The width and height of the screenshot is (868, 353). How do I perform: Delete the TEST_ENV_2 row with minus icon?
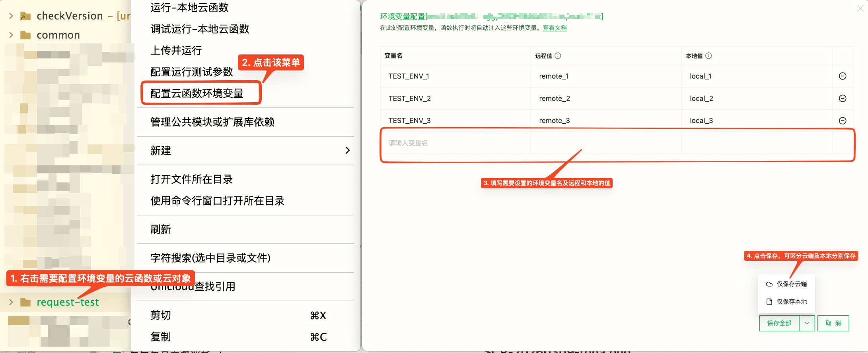point(842,99)
